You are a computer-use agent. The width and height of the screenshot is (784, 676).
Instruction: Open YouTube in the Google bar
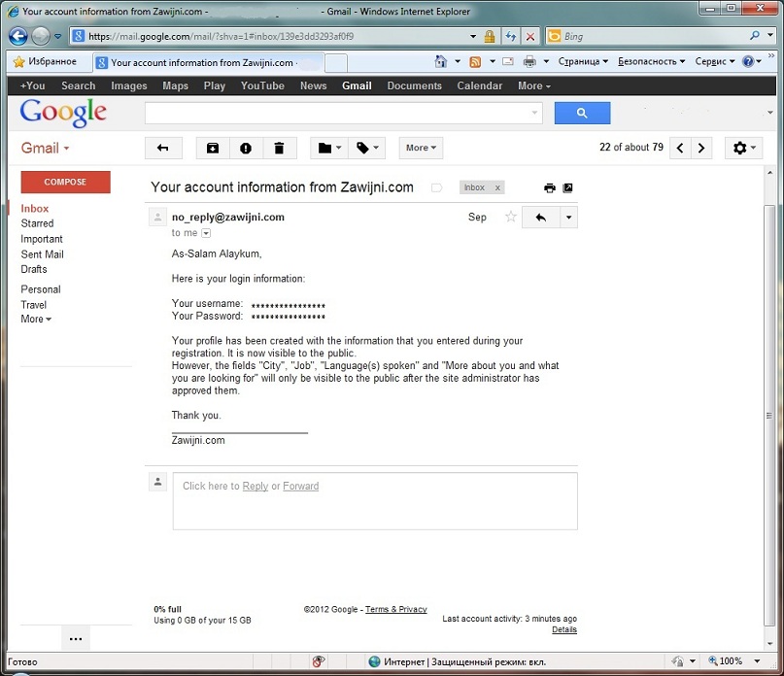262,85
